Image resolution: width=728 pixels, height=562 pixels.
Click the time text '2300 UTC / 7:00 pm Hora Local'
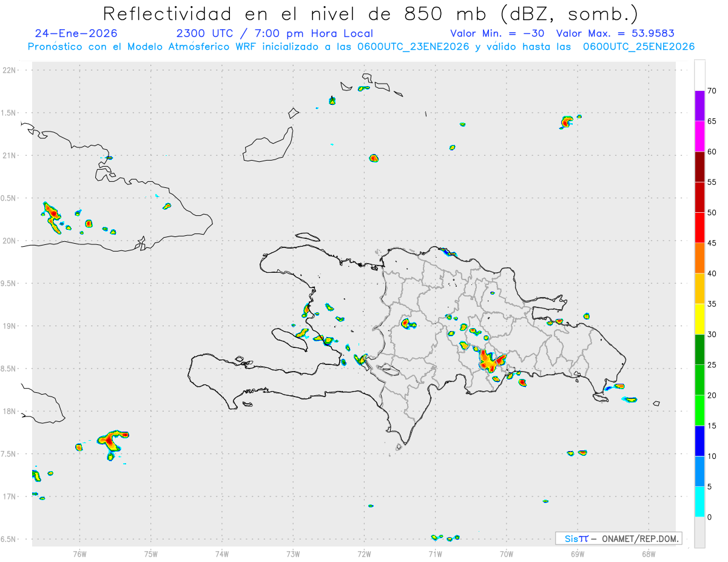coord(274,33)
